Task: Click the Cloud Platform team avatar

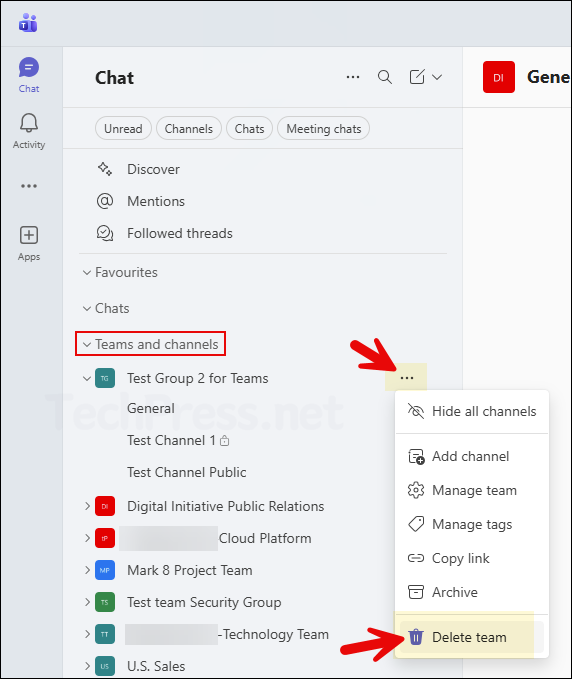Action: click(x=105, y=538)
